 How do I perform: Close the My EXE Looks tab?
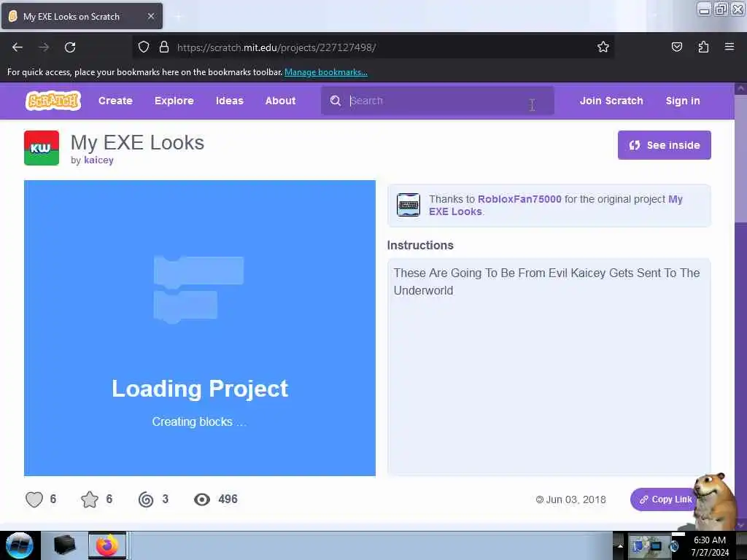(151, 16)
